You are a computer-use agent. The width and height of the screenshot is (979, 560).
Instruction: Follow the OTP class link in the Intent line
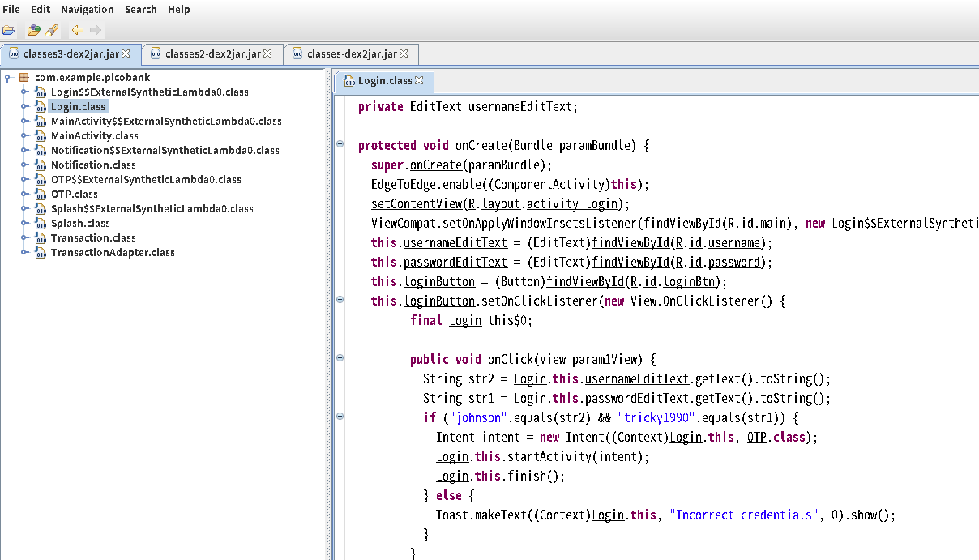pos(759,438)
